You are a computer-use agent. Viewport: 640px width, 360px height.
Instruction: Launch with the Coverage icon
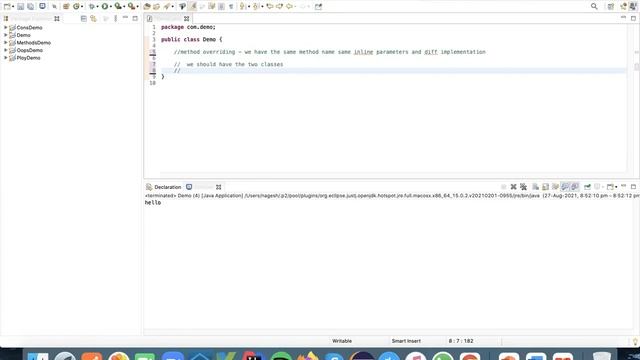(118, 6)
